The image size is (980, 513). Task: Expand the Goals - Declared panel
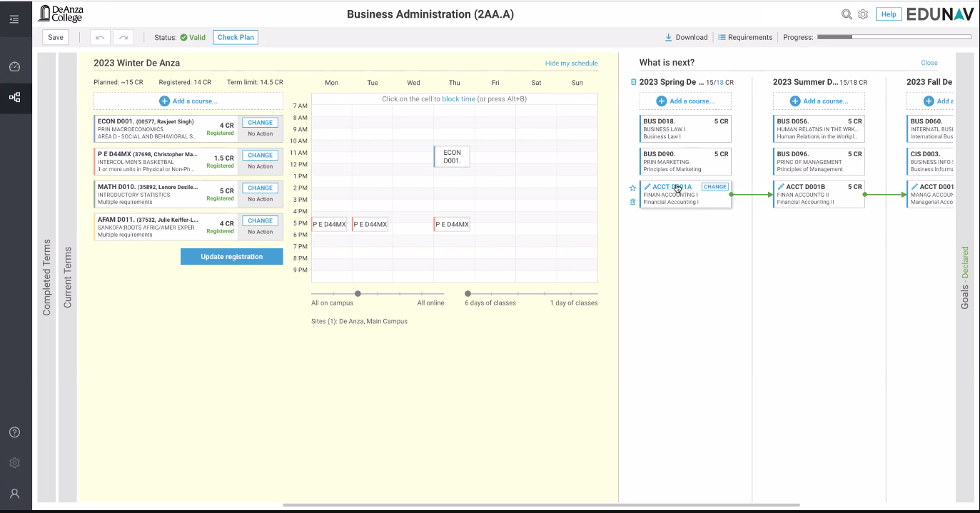point(964,278)
